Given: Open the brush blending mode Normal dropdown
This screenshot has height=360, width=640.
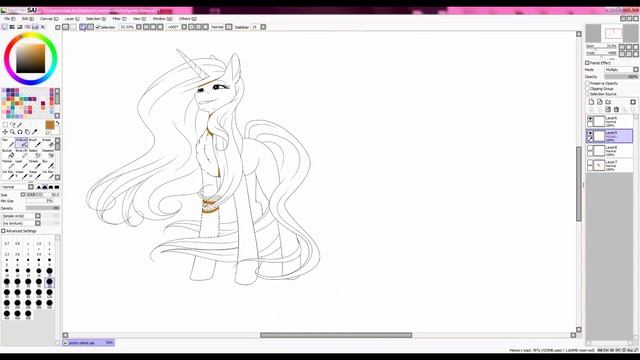Looking at the screenshot, I should [x=18, y=187].
